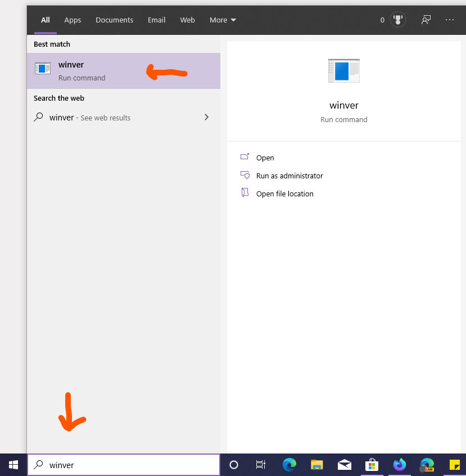Switch to the All search tab
This screenshot has width=466, height=476.
(x=45, y=20)
